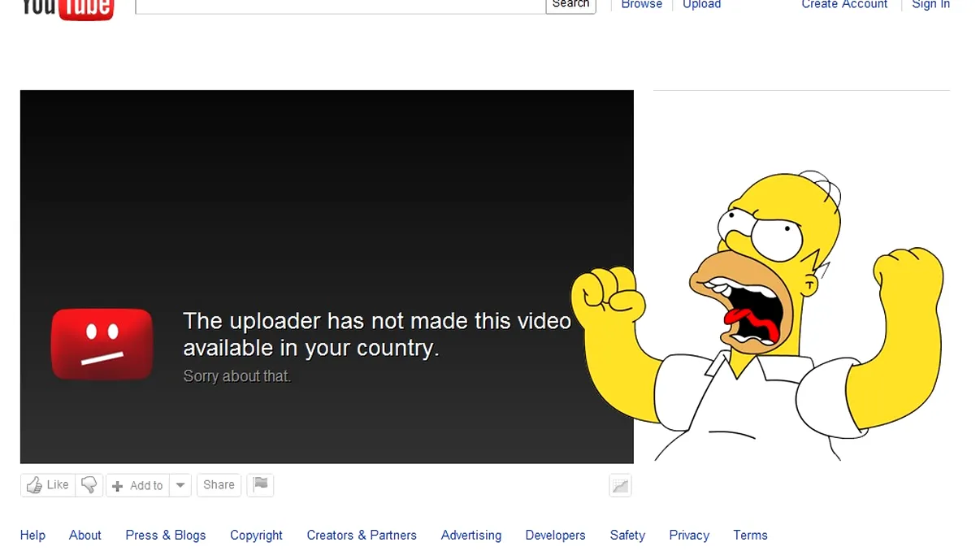Viewport: 980px width, 551px height.
Task: Click the Share button
Action: 219,485
